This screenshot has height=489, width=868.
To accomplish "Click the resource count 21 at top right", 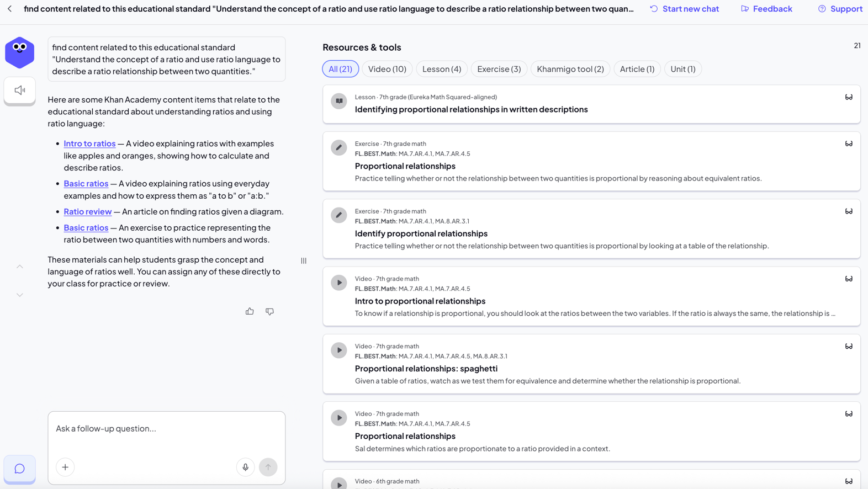I will (857, 46).
